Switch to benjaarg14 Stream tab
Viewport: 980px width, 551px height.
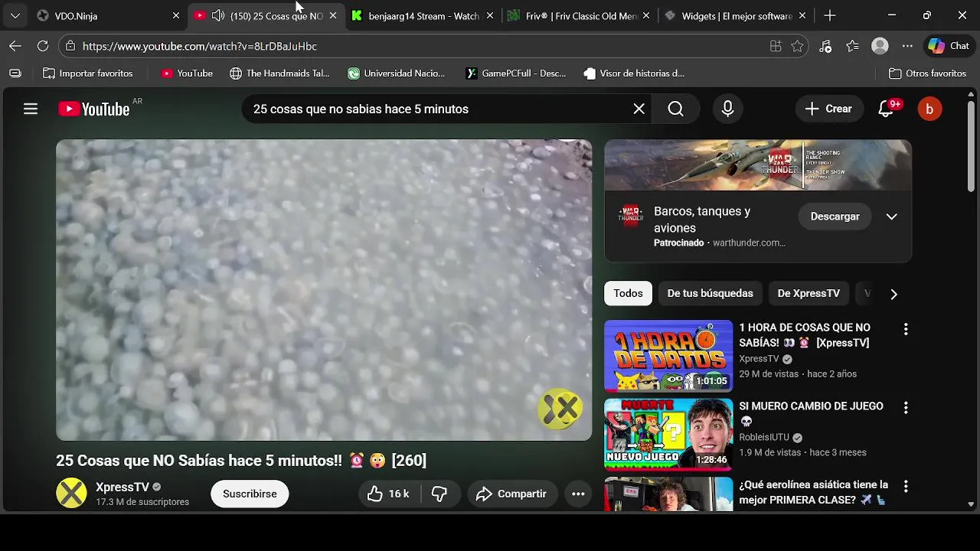[x=422, y=15]
